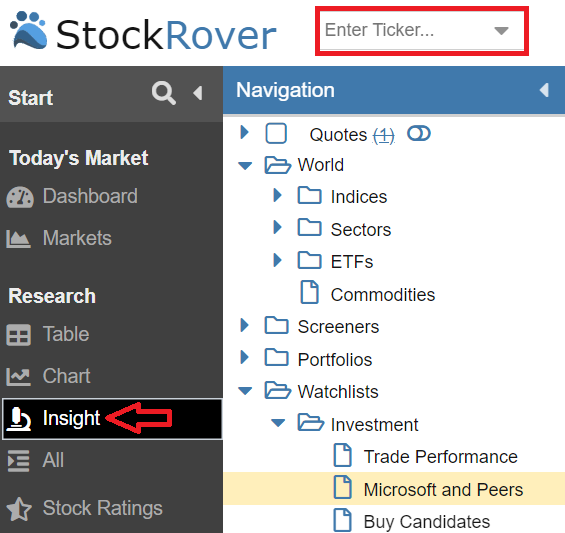Screen dimensions: 565x533
Task: Click the StockRover paw logo
Action: (x=28, y=30)
